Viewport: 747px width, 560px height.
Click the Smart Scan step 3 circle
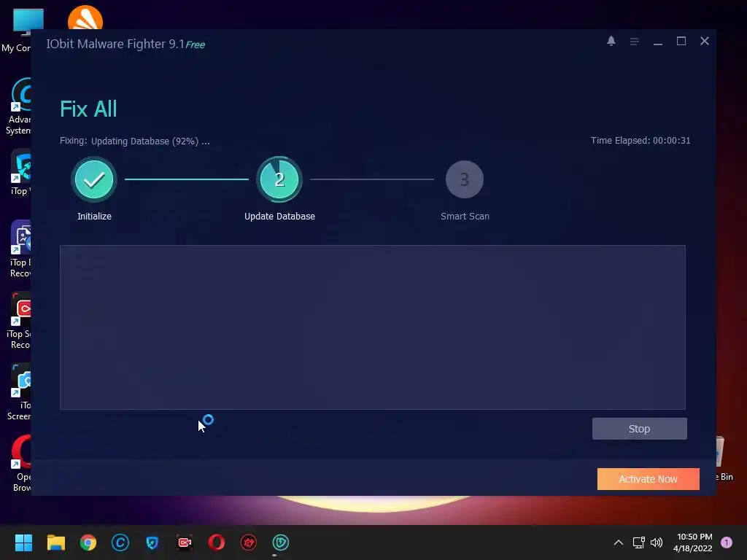pos(465,179)
